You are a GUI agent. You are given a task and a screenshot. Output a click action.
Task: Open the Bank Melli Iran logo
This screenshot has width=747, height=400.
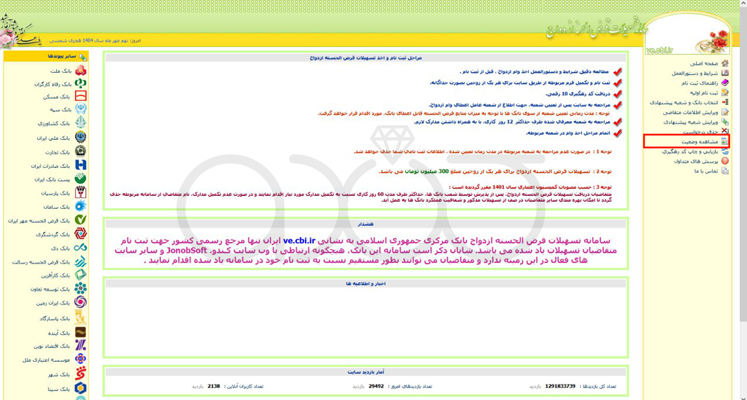[x=81, y=138]
